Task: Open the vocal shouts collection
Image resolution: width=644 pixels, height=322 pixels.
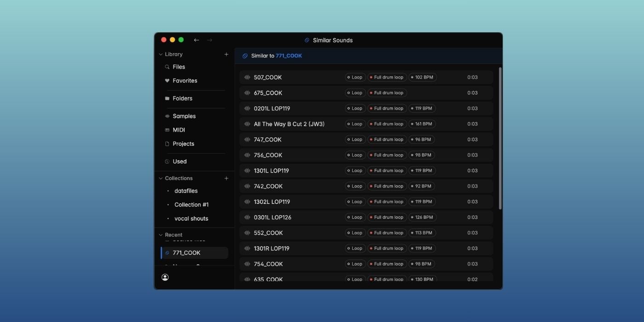Action: [191, 218]
